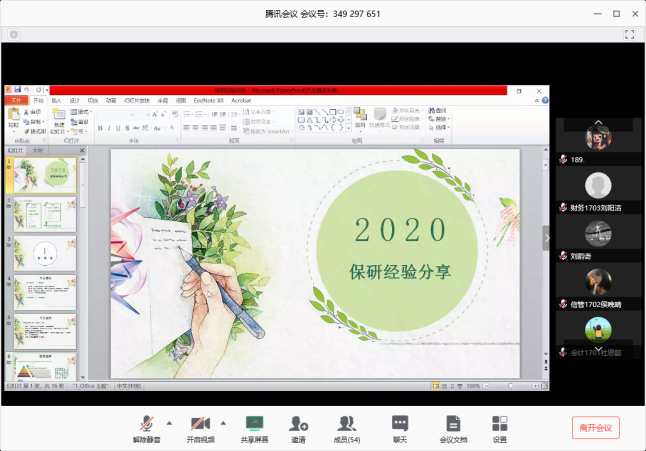Collapse the participant video strip arrow
The width and height of the screenshot is (646, 451).
pyautogui.click(x=547, y=238)
